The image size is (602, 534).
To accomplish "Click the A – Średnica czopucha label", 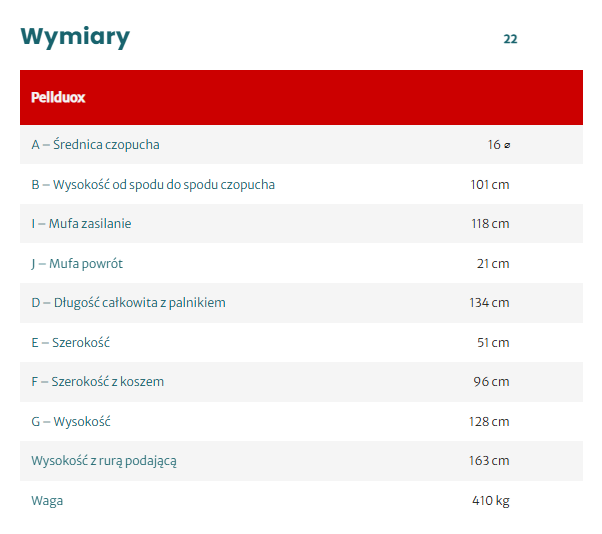I will [x=95, y=145].
